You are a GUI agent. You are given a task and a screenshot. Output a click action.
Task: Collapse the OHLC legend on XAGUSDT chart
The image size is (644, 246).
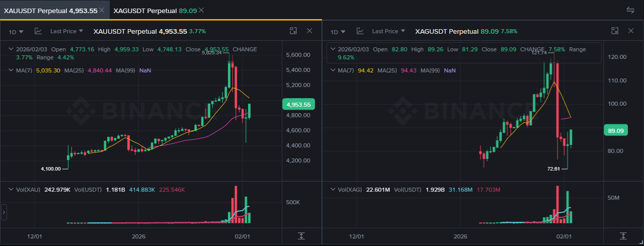tap(333, 50)
